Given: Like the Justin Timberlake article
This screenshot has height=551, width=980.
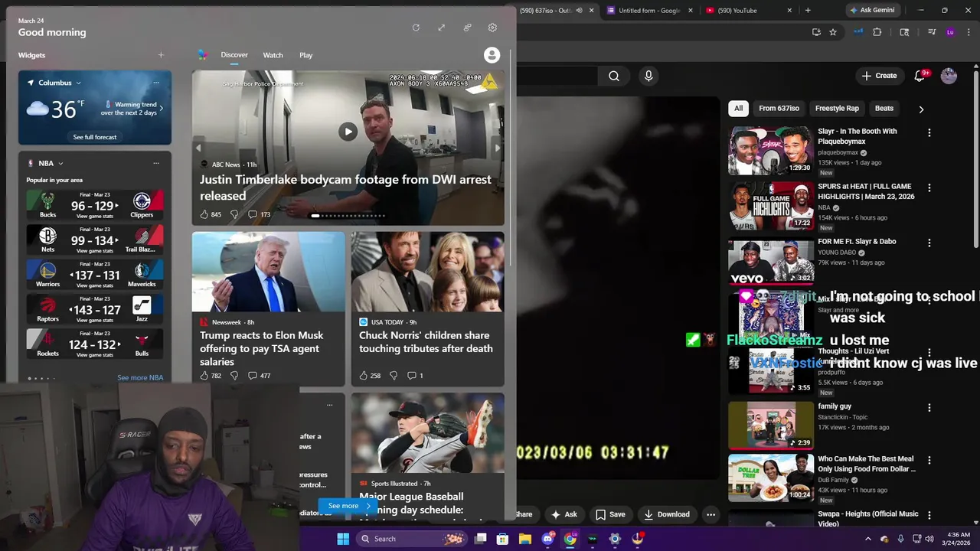Looking at the screenshot, I should 204,214.
